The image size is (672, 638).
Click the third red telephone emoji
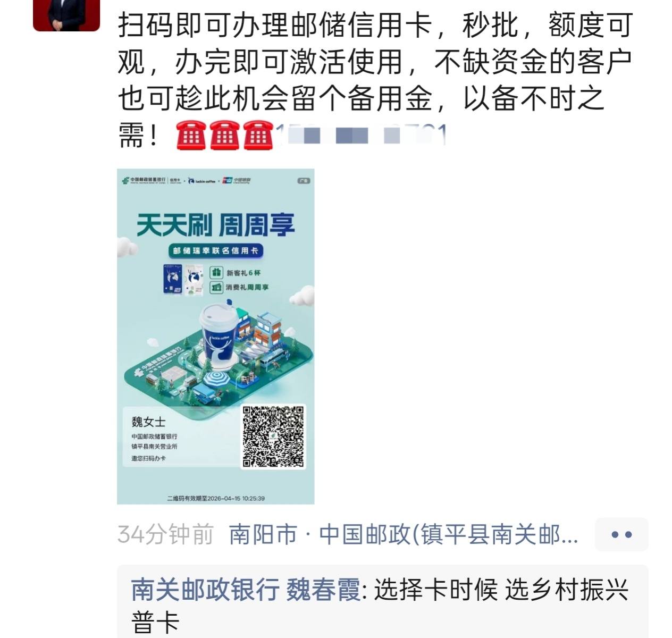pos(258,136)
